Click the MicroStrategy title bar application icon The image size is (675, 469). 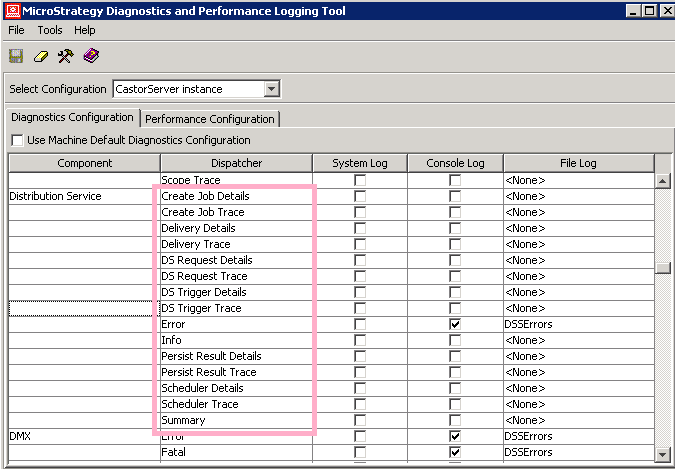click(x=11, y=11)
